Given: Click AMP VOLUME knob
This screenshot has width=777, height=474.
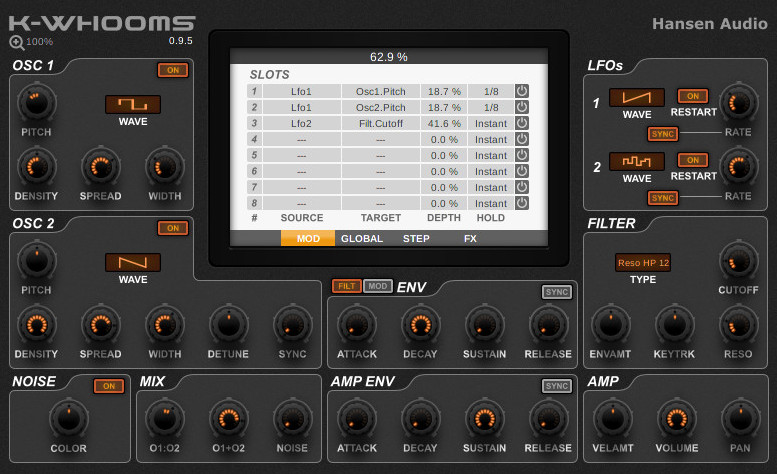Looking at the screenshot, I should click(x=676, y=419).
